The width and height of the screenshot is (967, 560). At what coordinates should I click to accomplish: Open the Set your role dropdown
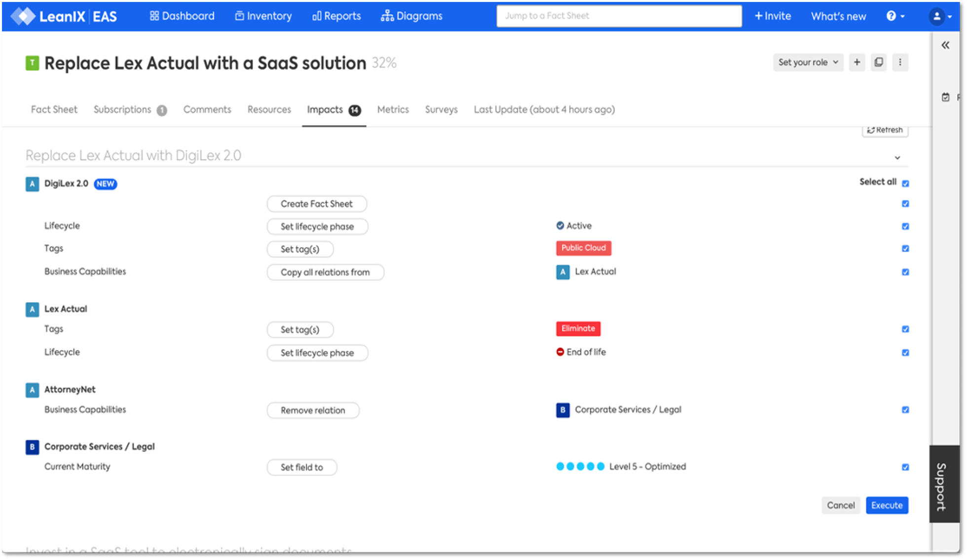(808, 62)
